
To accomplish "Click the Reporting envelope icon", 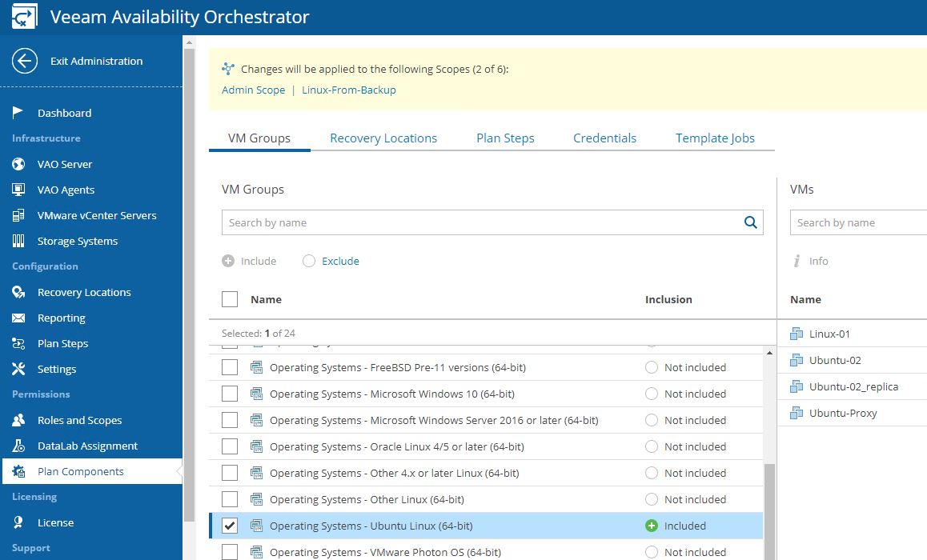I will 18,318.
